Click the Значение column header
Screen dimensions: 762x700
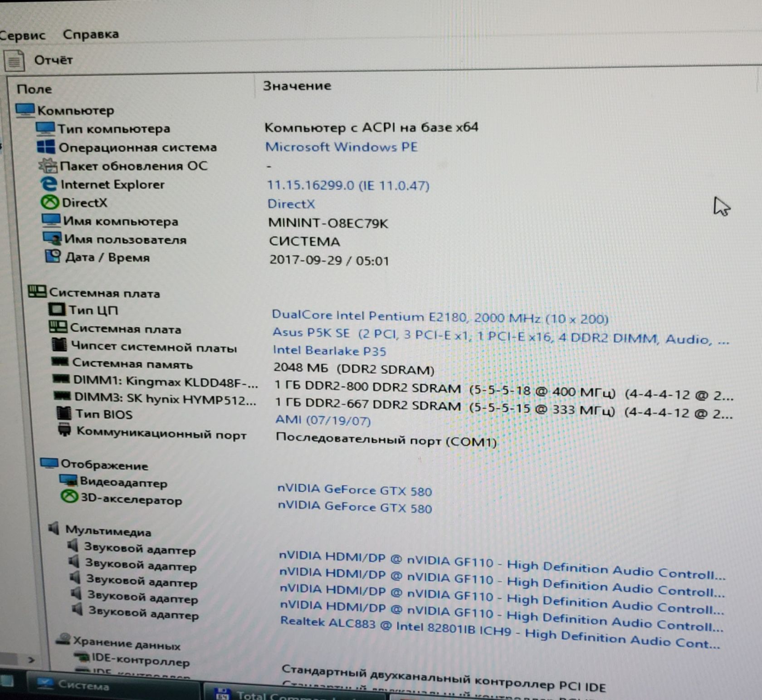(297, 86)
